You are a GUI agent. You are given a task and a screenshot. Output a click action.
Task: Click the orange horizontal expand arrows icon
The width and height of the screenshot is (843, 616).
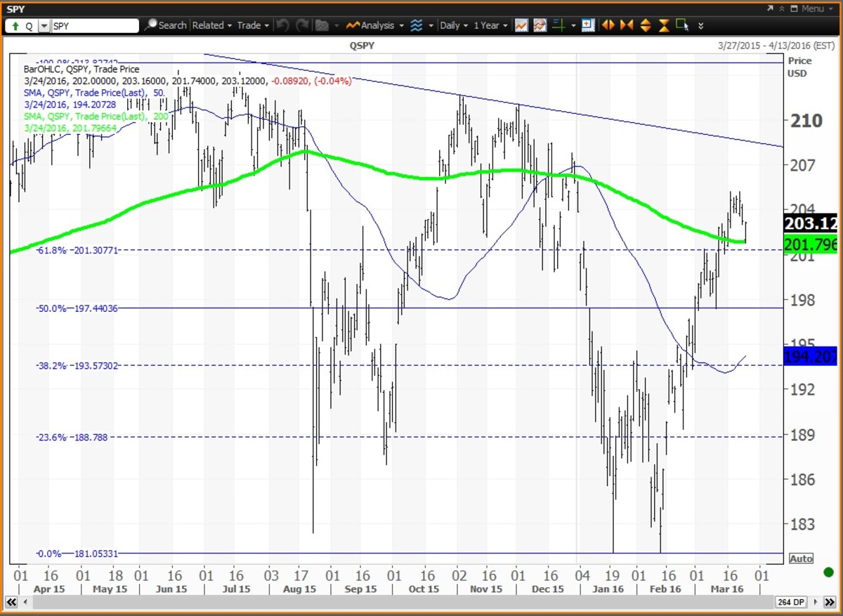(608, 25)
